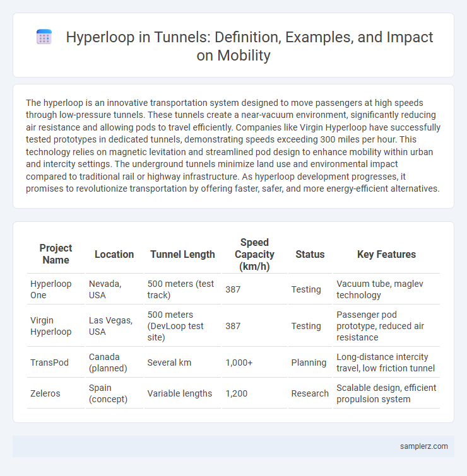This screenshot has height=476, width=467.
Task: Click 'Scalable design, efficient propulsion system' cell
Action: pos(386,393)
